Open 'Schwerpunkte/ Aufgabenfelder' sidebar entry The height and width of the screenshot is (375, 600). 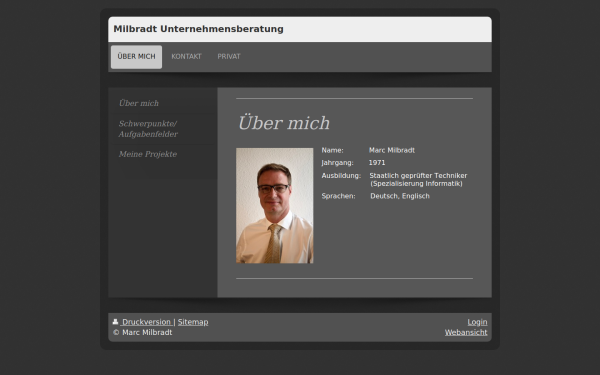148,129
